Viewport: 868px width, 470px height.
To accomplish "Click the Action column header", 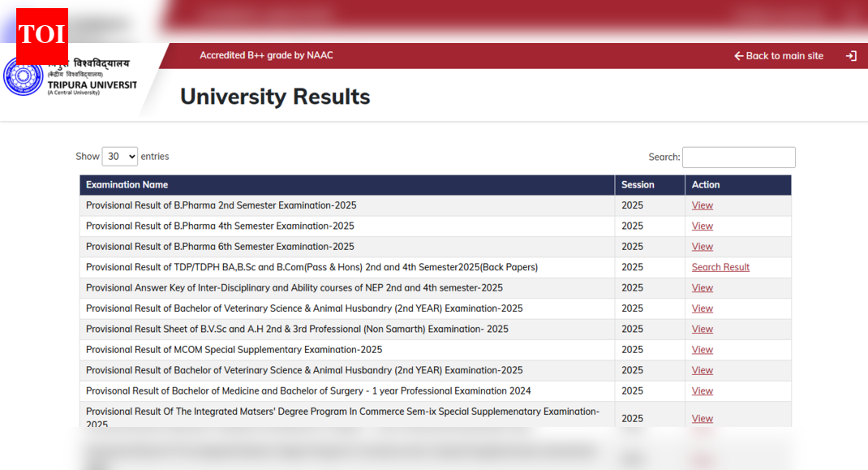I will tap(705, 184).
